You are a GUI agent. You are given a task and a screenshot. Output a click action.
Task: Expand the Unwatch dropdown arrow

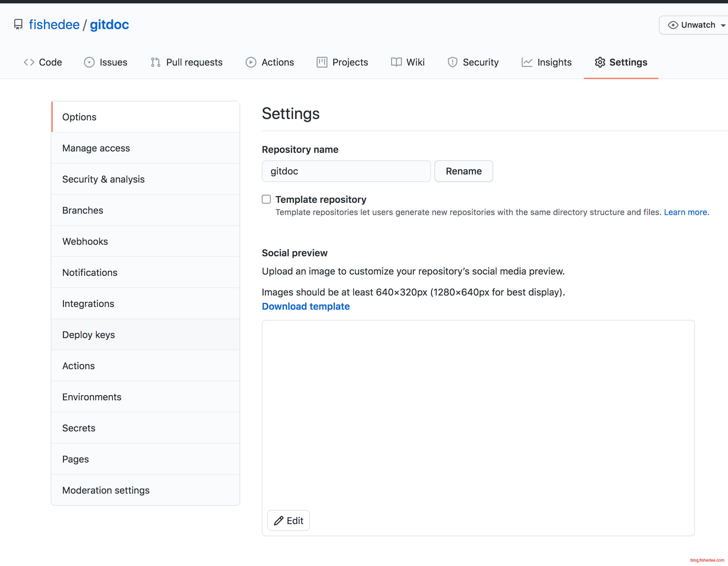pos(723,25)
